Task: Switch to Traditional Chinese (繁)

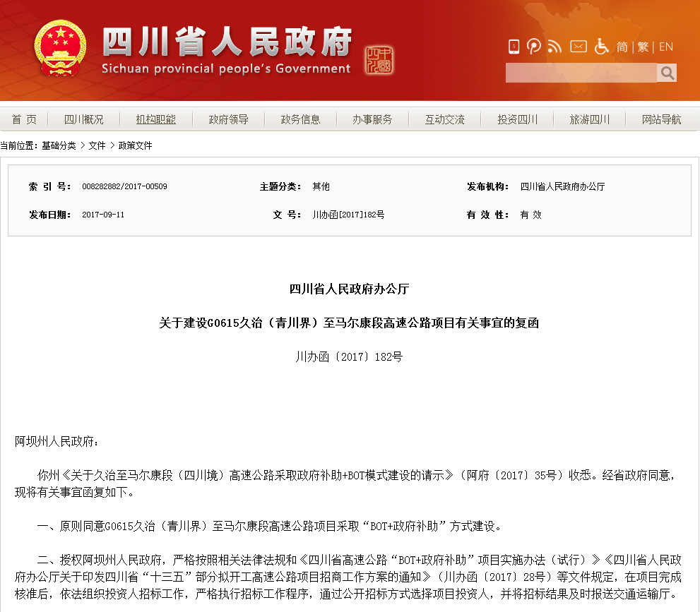Action: click(x=643, y=47)
